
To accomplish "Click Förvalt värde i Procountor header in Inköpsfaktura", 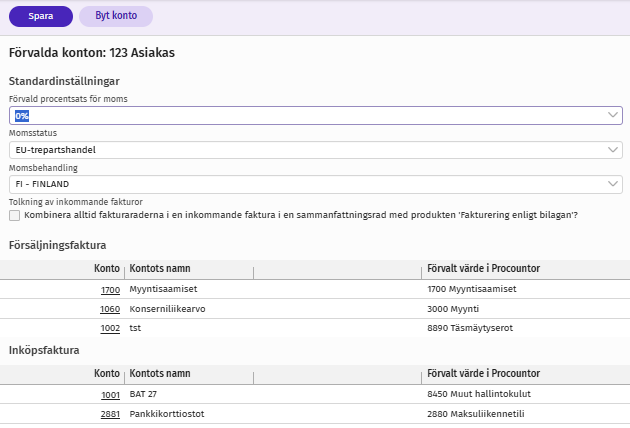I will click(x=483, y=373).
